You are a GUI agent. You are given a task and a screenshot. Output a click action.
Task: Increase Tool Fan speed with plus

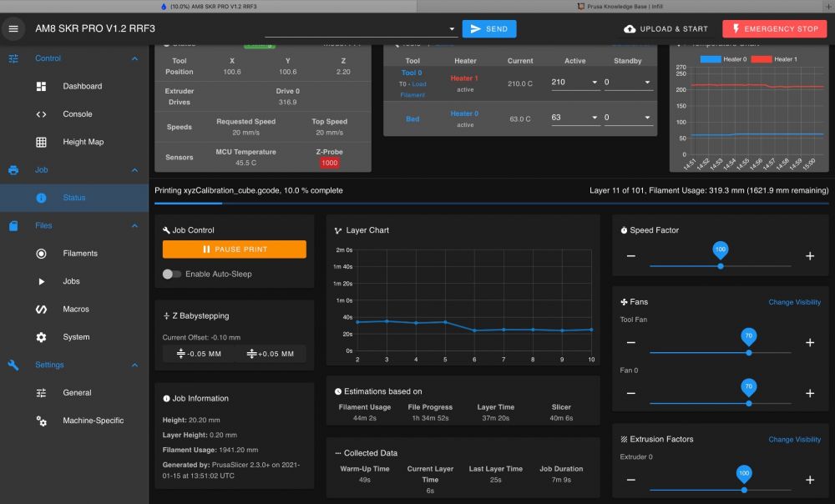coord(810,342)
